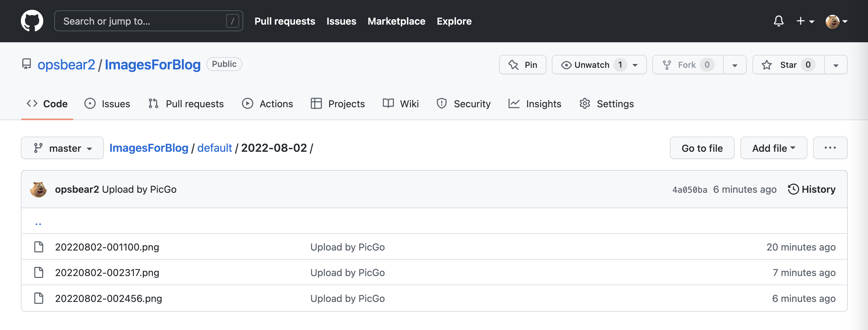This screenshot has height=330, width=868.
Task: Click the opsbear2 commit author avatar
Action: [x=39, y=189]
